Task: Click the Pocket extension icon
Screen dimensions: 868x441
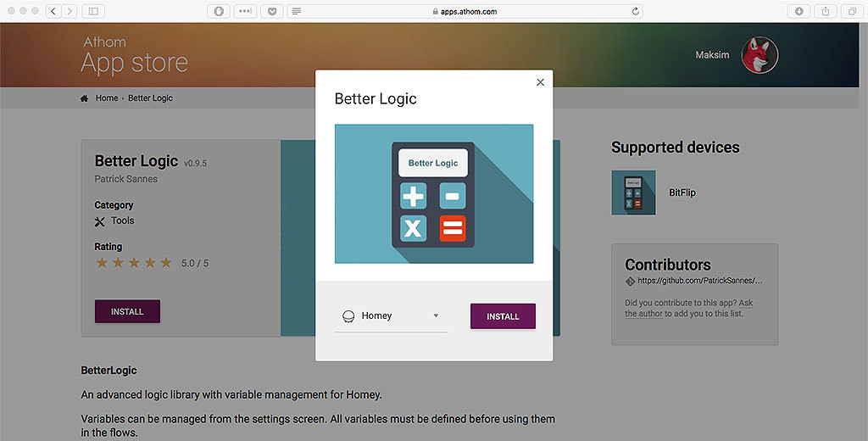Action: (272, 11)
